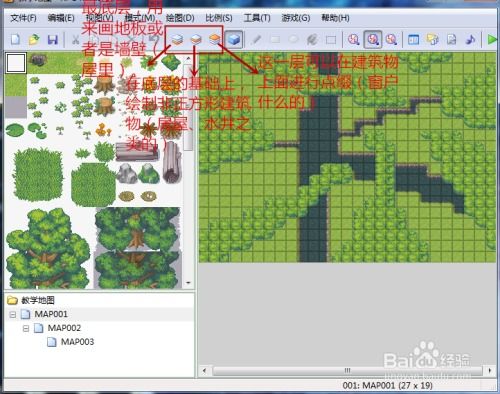Image resolution: width=500 pixels, height=394 pixels.
Task: Pick the gray boulder tile
Action: coord(127,173)
